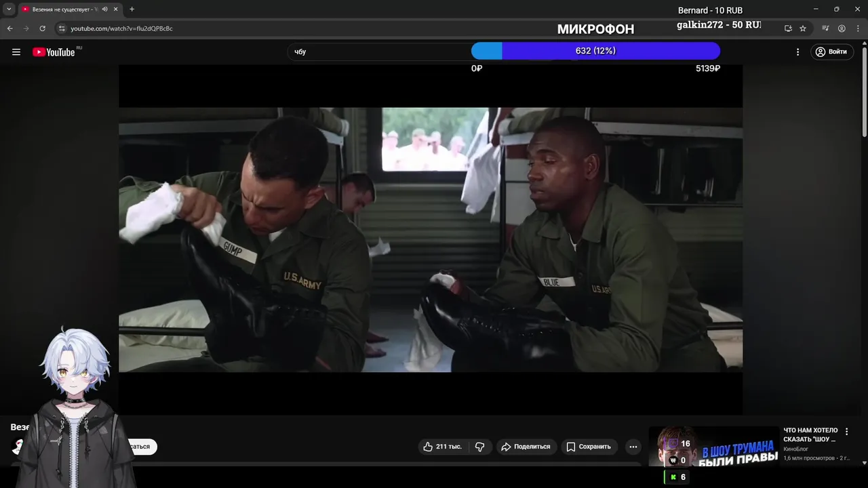868x488 pixels.
Task: Click the address bar URL youtube.com/watch
Action: 122,28
